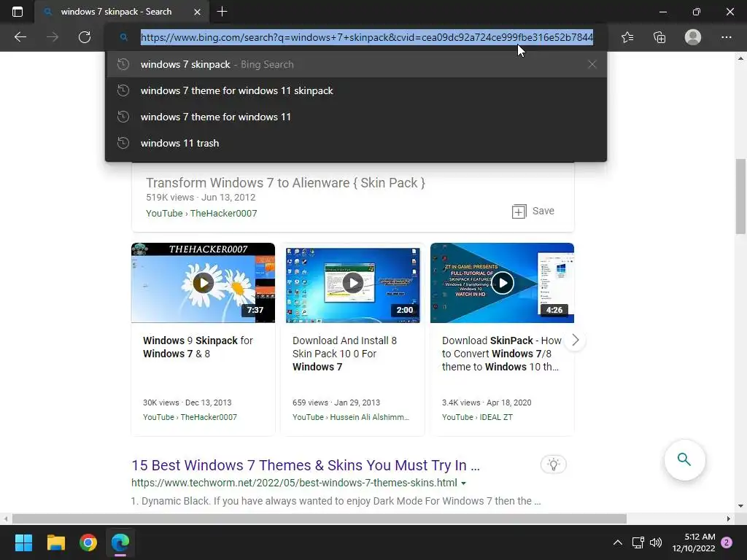Show next videos with carousel chevron
This screenshot has height=560, width=747.
click(576, 340)
